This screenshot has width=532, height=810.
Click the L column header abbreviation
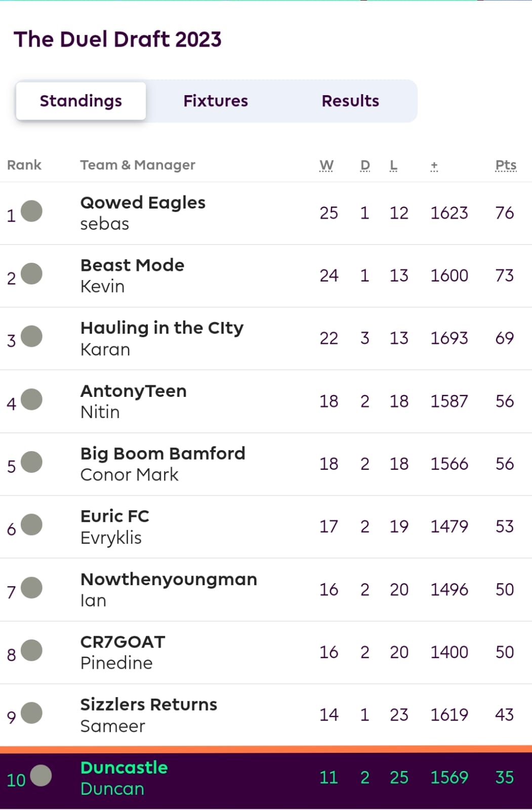tap(394, 166)
